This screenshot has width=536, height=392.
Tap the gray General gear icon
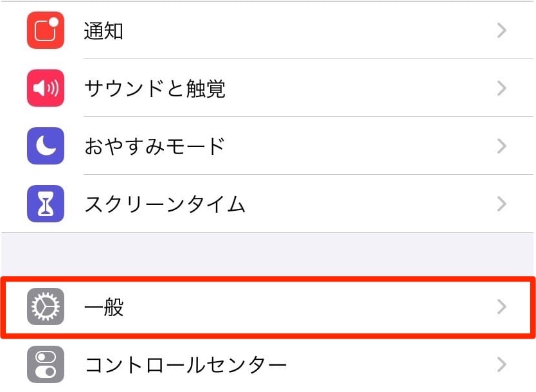point(44,307)
